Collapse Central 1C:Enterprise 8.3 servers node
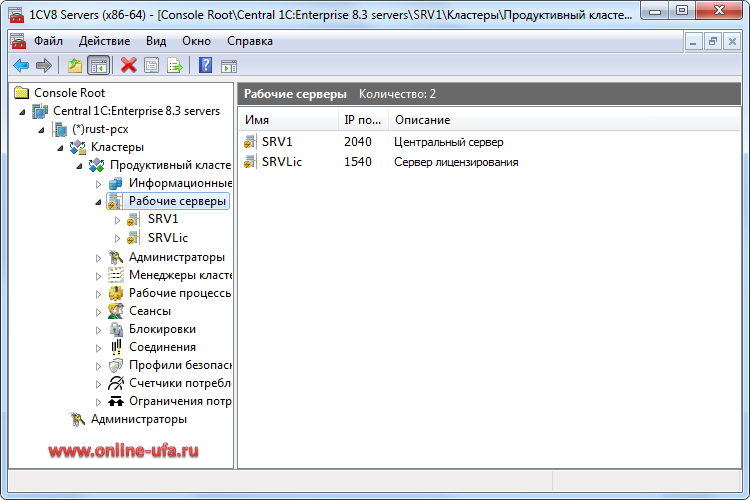Image resolution: width=750 pixels, height=500 pixels. point(22,112)
